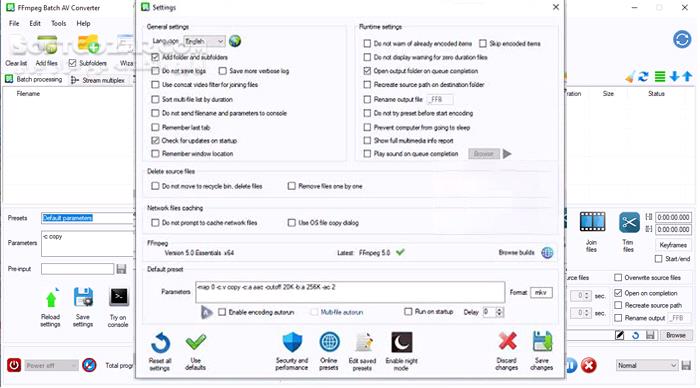
Task: Open Try on console icon
Action: [119, 297]
